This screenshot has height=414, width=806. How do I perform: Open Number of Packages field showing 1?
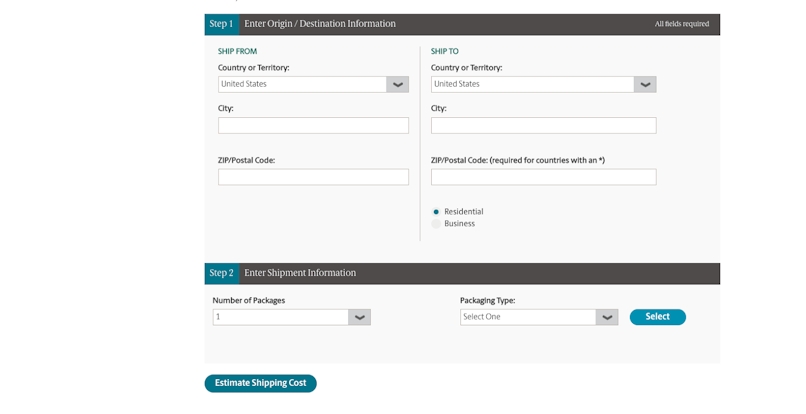click(280, 317)
